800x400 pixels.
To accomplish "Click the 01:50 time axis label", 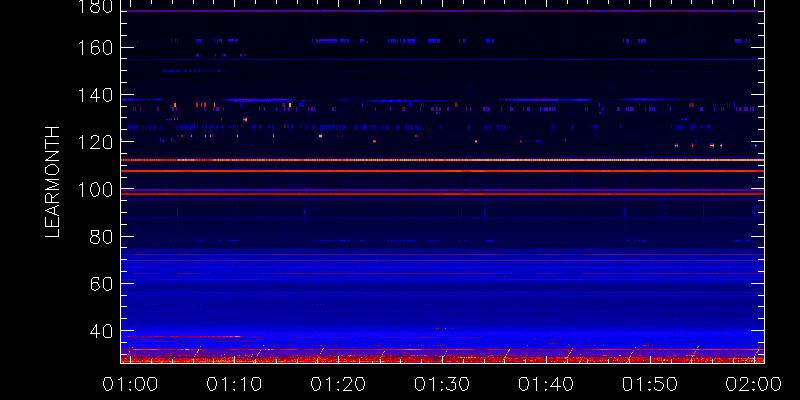I will pos(650,384).
